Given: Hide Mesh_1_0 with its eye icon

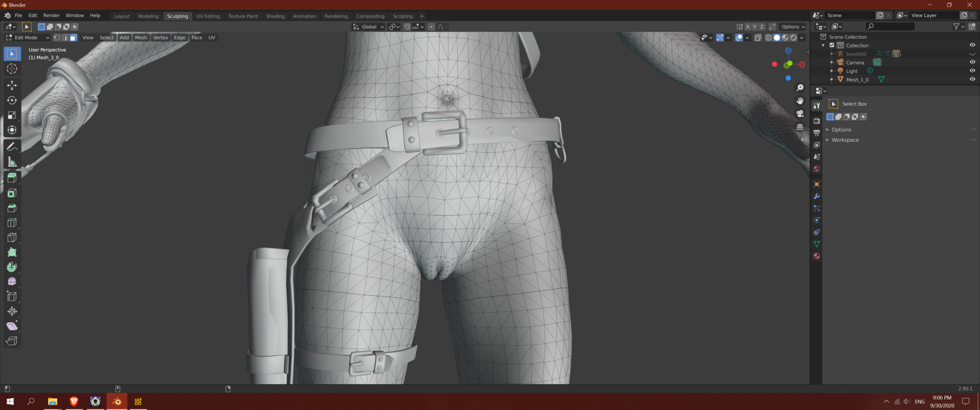Looking at the screenshot, I should coord(972,79).
